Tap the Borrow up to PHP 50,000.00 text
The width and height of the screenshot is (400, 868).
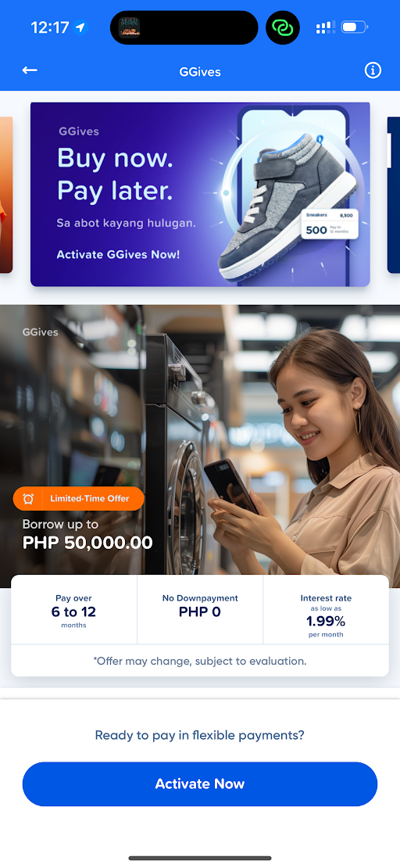pos(87,535)
